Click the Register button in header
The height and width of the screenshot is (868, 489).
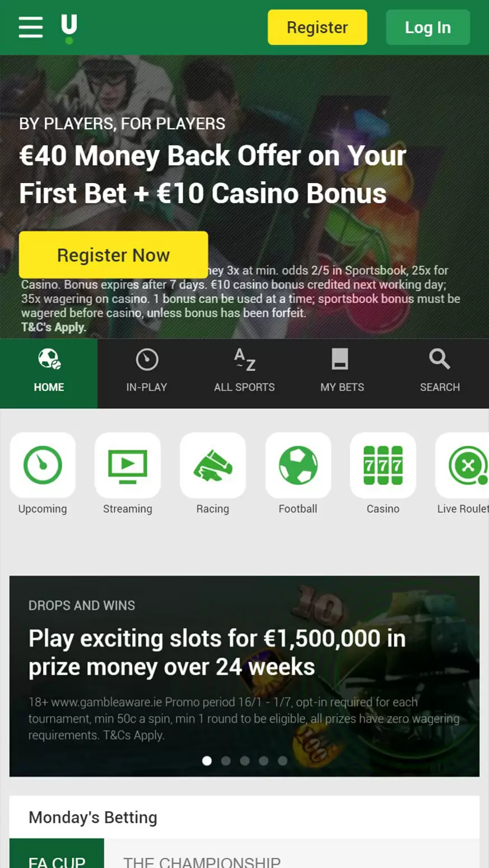pos(318,27)
